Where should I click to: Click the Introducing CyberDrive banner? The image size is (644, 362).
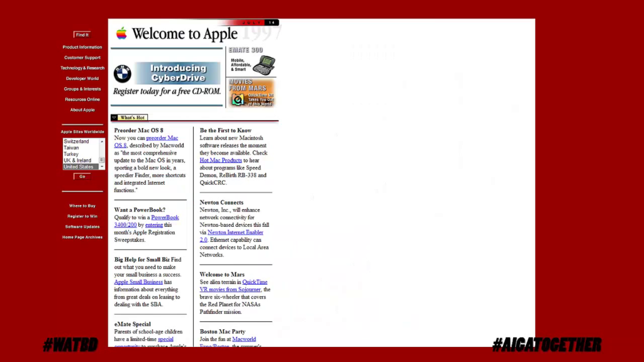pyautogui.click(x=177, y=73)
